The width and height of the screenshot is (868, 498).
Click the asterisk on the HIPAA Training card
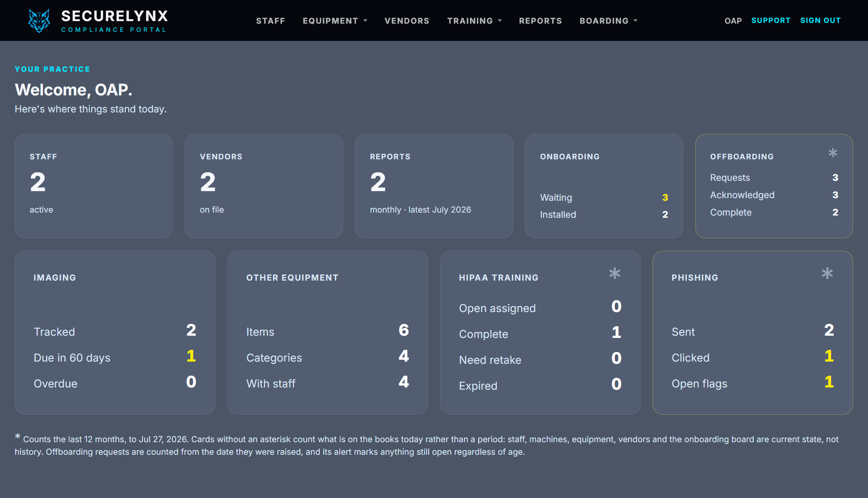614,274
